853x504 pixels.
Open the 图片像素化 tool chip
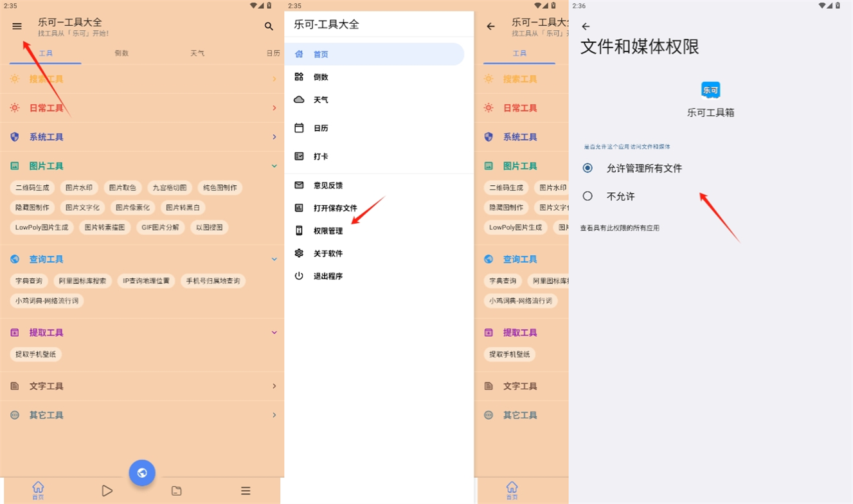click(x=132, y=208)
